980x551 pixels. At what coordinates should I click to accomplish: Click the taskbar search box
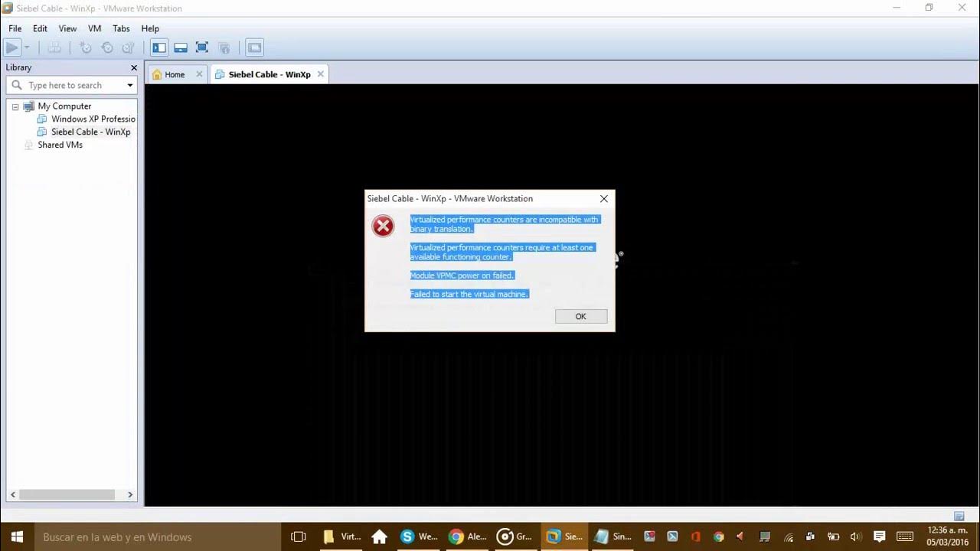point(157,536)
